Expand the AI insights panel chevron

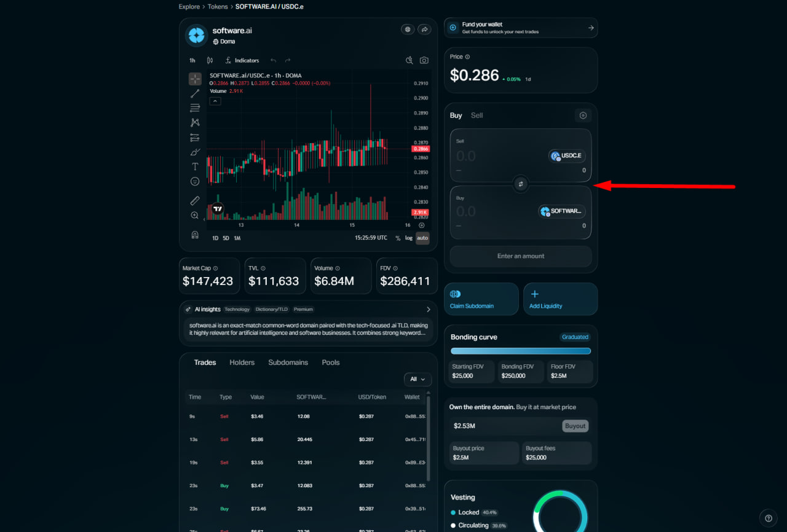pyautogui.click(x=429, y=310)
